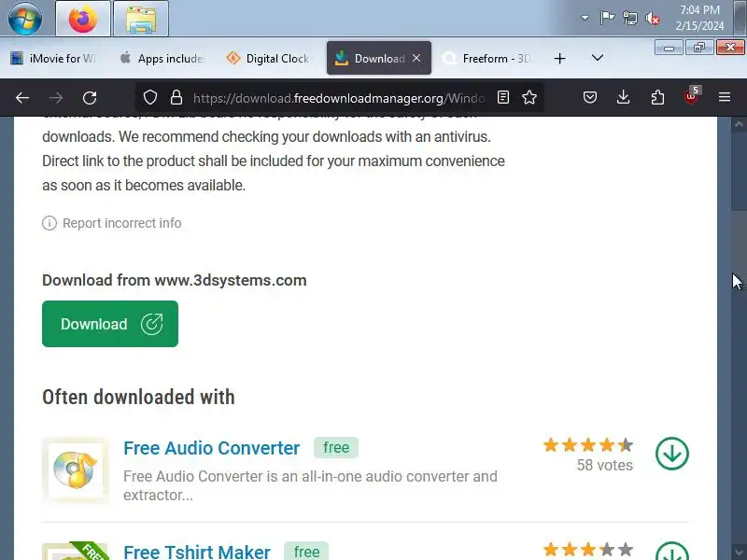Click uBlock Origin icon with badge 5
747x560 pixels.
point(691,96)
